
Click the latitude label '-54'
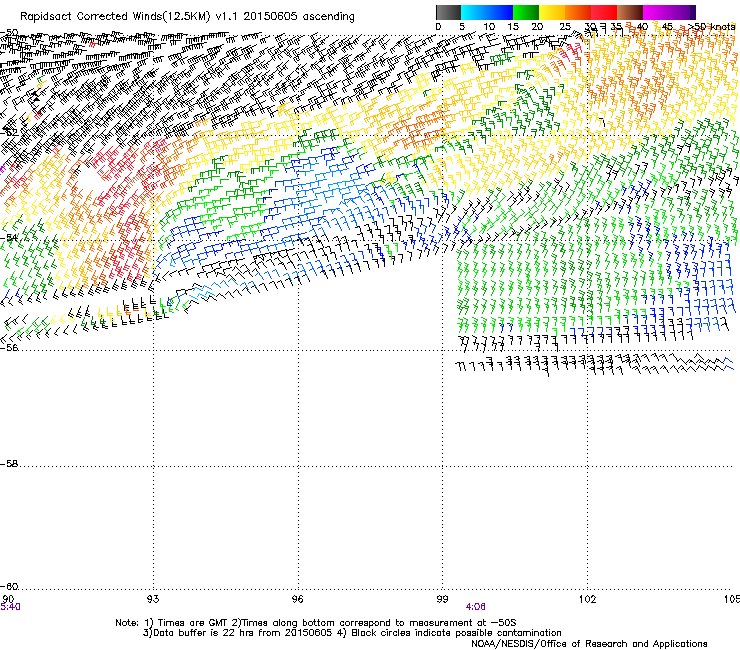(9, 238)
